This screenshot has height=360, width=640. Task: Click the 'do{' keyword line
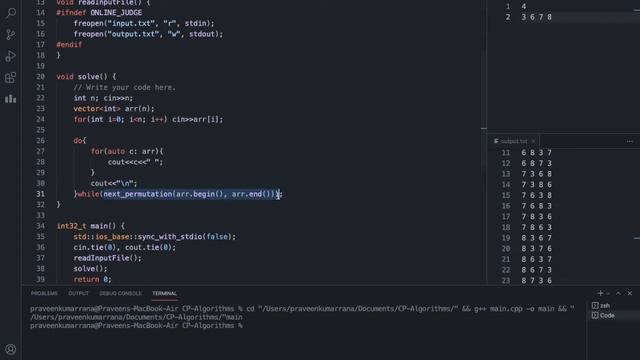80,140
